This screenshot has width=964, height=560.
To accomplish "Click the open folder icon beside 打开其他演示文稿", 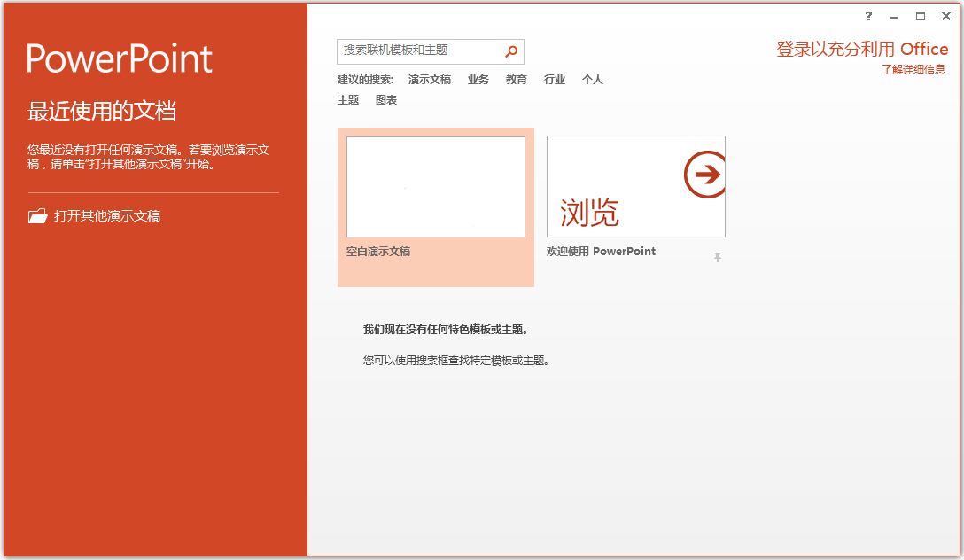I will coord(38,215).
